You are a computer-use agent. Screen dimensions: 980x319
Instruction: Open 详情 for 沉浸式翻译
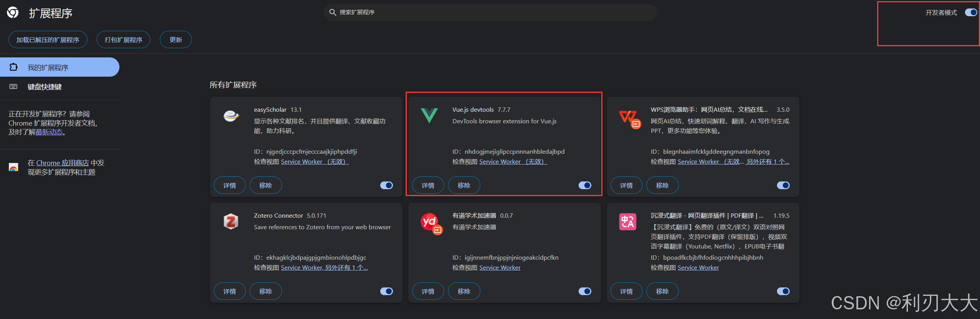[626, 291]
